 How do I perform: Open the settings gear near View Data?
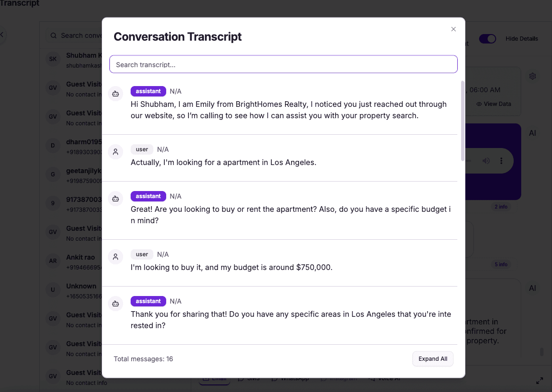coord(533,76)
